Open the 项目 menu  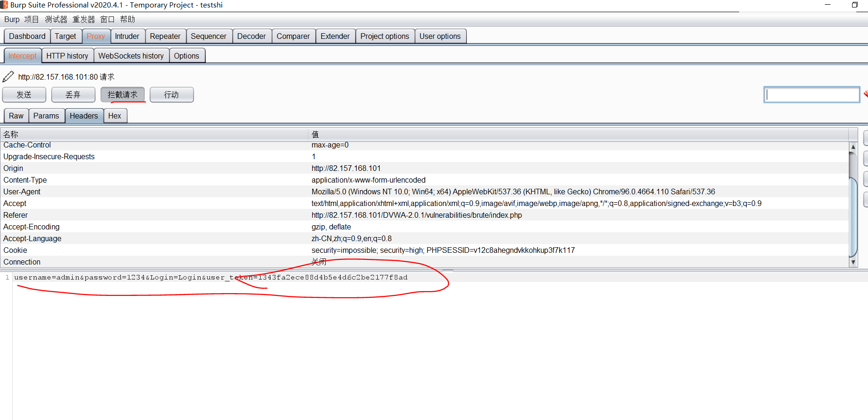point(31,19)
